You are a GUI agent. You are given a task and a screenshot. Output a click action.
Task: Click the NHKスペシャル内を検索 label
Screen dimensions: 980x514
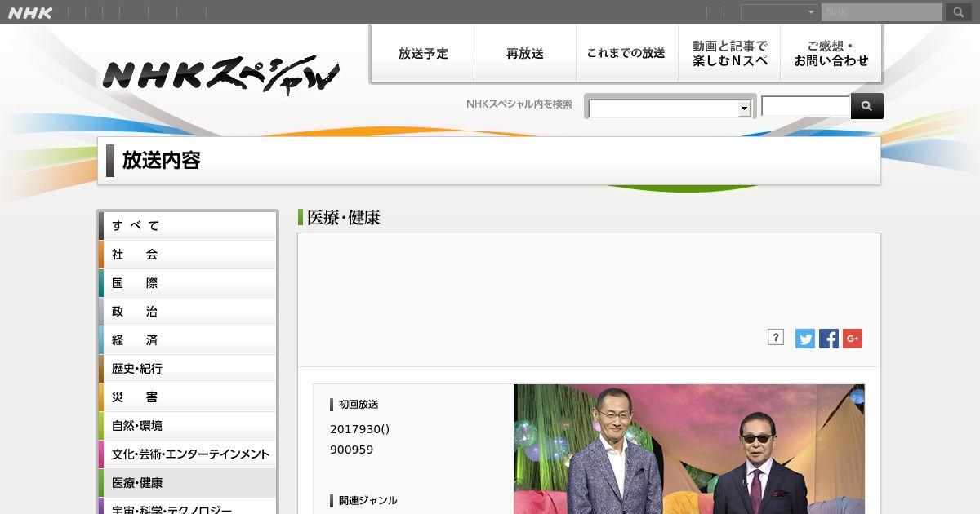tap(519, 104)
